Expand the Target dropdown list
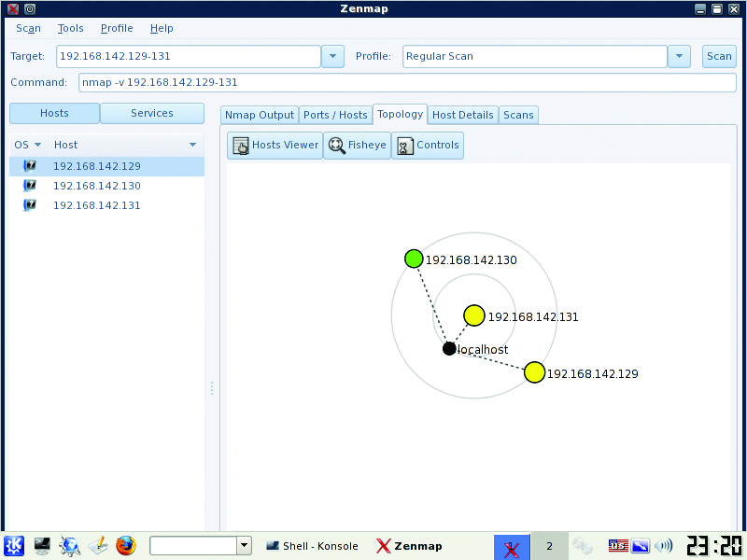This screenshot has width=747, height=560. point(332,56)
